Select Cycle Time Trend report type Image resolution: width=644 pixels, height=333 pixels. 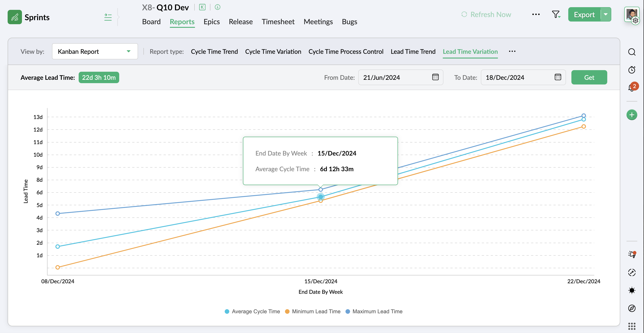click(x=214, y=52)
